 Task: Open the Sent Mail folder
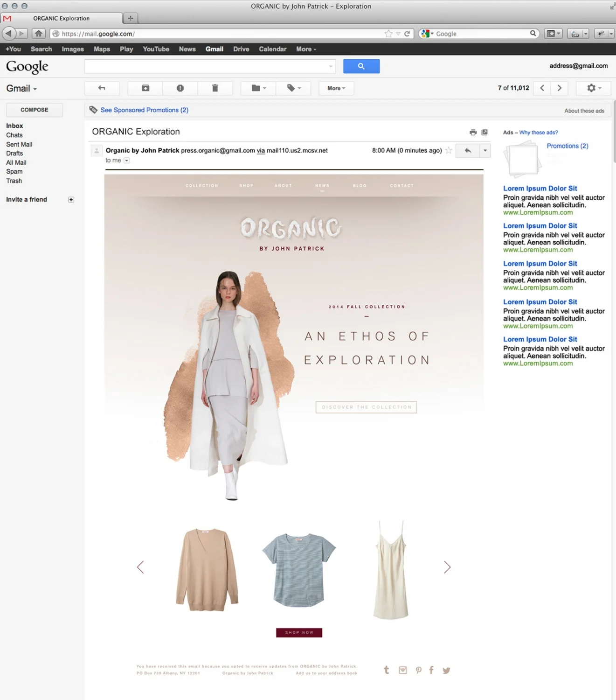click(x=19, y=145)
